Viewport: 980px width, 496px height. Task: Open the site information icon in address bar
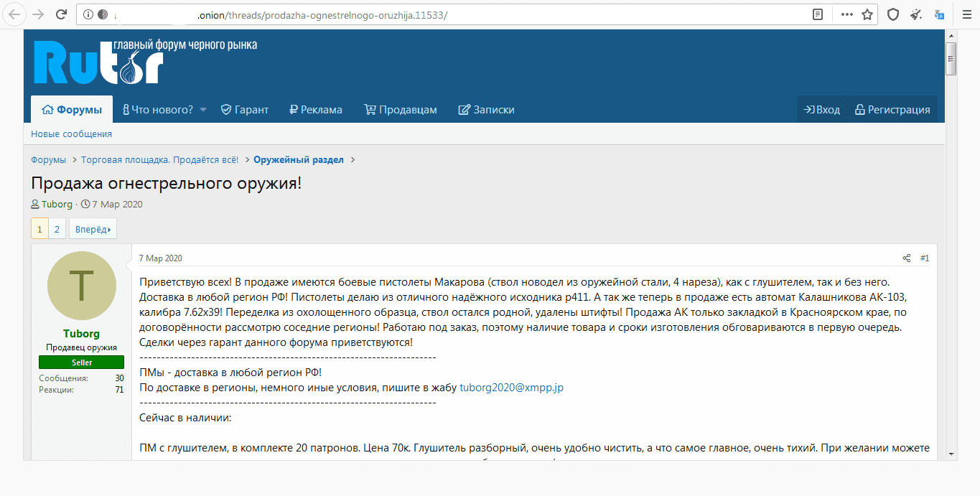click(88, 14)
